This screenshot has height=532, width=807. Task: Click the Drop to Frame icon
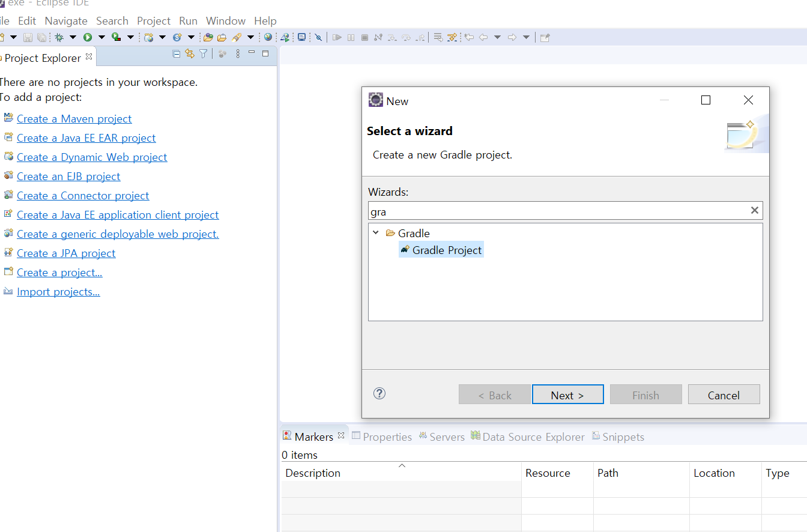438,37
